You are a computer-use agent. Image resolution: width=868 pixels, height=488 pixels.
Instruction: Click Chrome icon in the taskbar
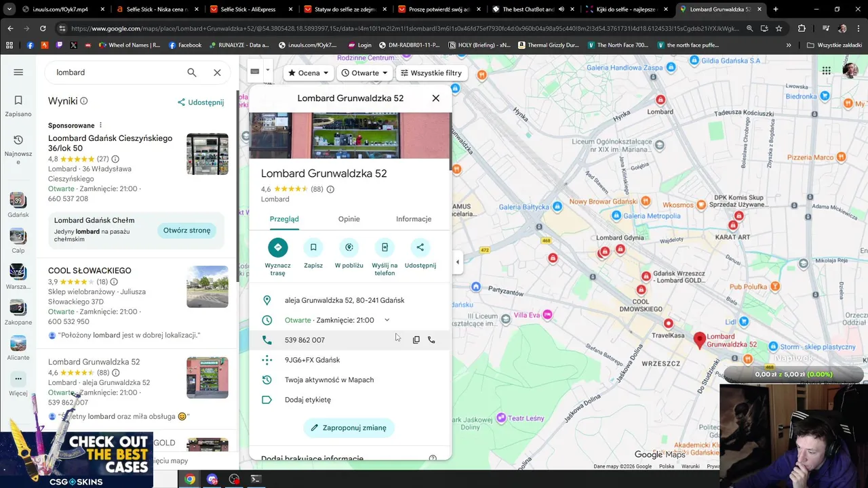(x=190, y=479)
